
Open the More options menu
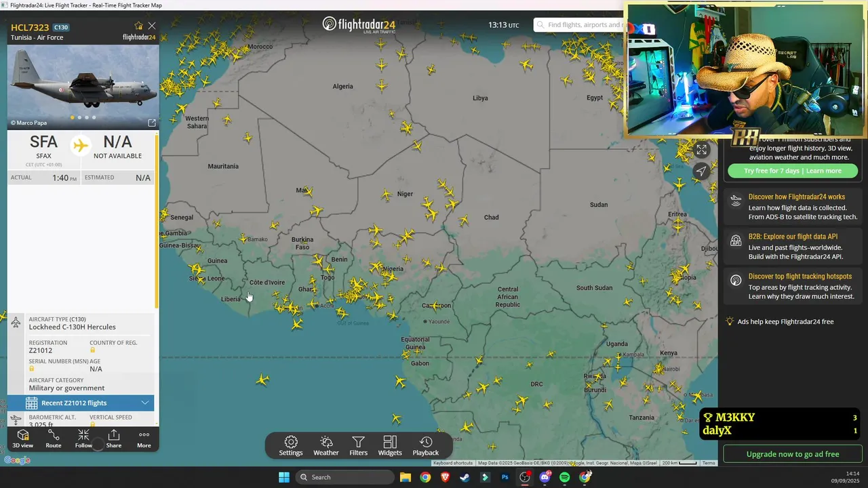coord(144,439)
